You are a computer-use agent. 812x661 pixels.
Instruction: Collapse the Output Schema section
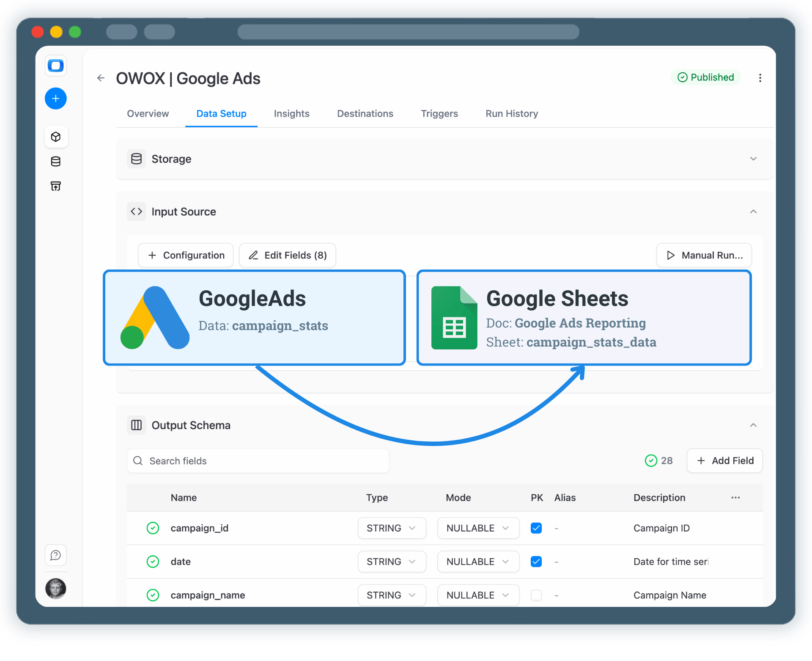(753, 425)
